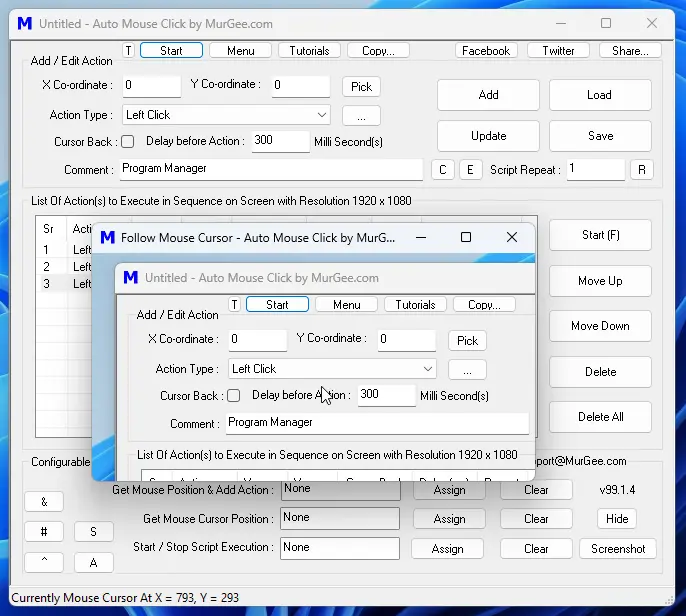Assign shortcut for Get Mouse Position & Add Action
This screenshot has width=686, height=616.
pyautogui.click(x=449, y=490)
